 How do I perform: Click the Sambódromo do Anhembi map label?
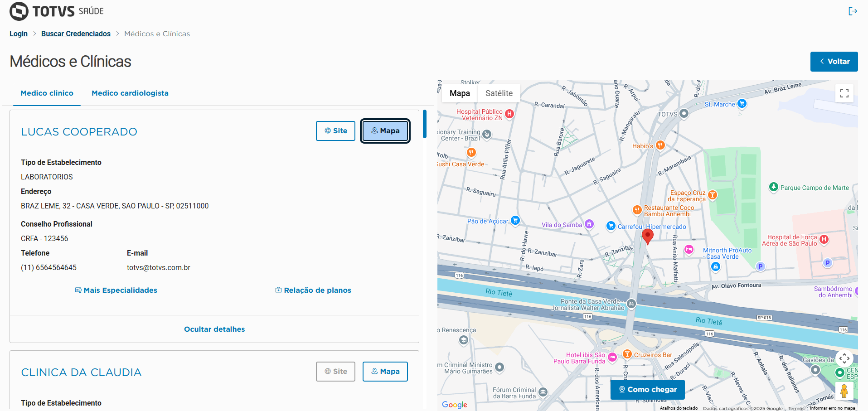pyautogui.click(x=833, y=292)
